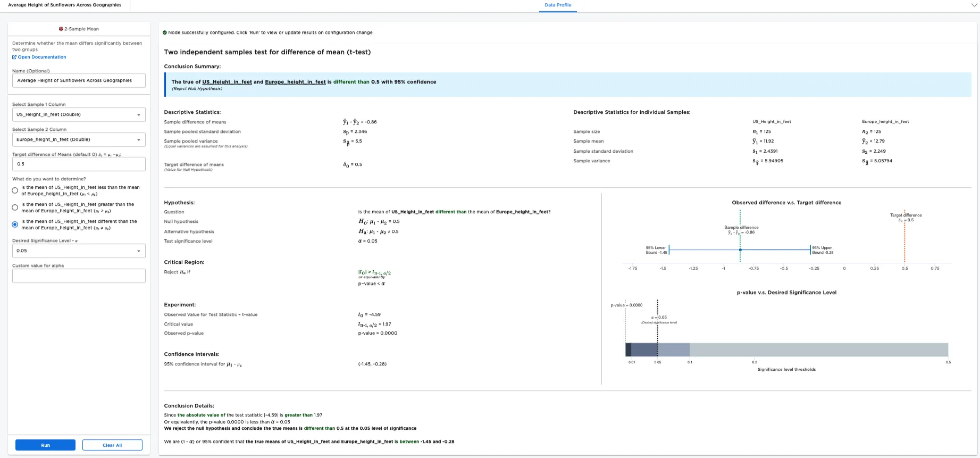Click the darkest 0.01 segment of significance bar
980x458 pixels.
(x=628, y=349)
